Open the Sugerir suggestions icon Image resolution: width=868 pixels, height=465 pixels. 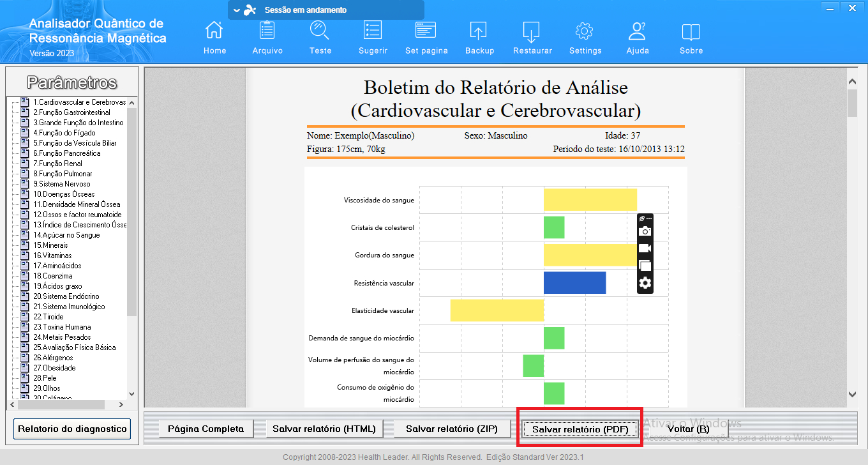tap(373, 38)
